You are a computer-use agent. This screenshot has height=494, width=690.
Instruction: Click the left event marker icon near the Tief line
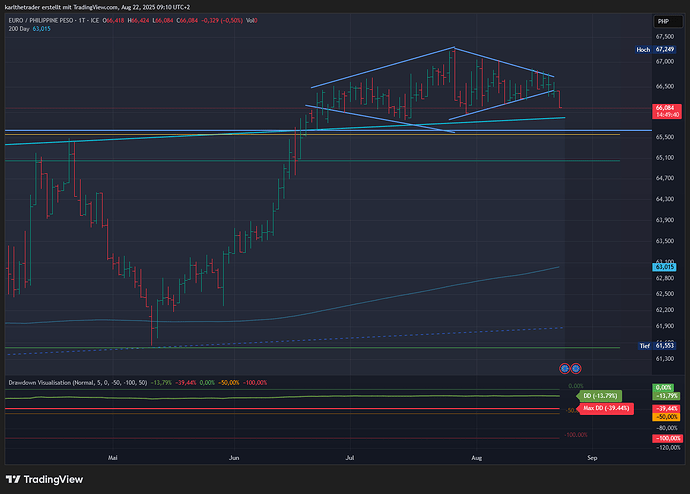click(x=564, y=369)
